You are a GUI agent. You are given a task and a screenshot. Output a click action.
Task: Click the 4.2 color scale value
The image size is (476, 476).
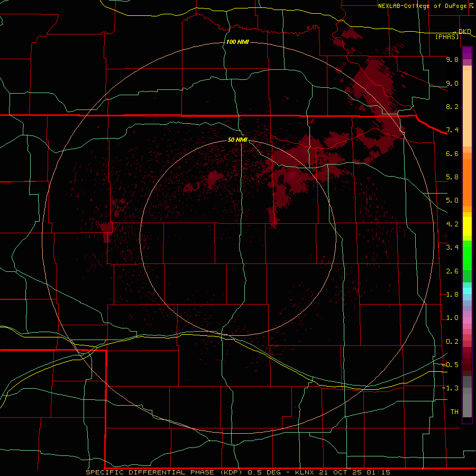click(452, 224)
